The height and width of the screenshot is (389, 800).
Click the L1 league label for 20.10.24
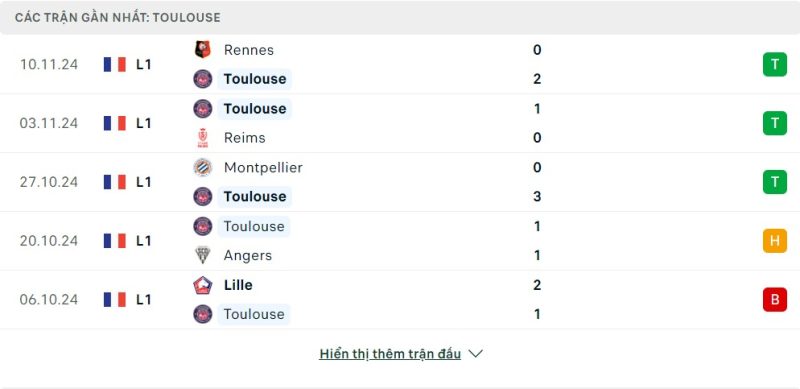[143, 240]
